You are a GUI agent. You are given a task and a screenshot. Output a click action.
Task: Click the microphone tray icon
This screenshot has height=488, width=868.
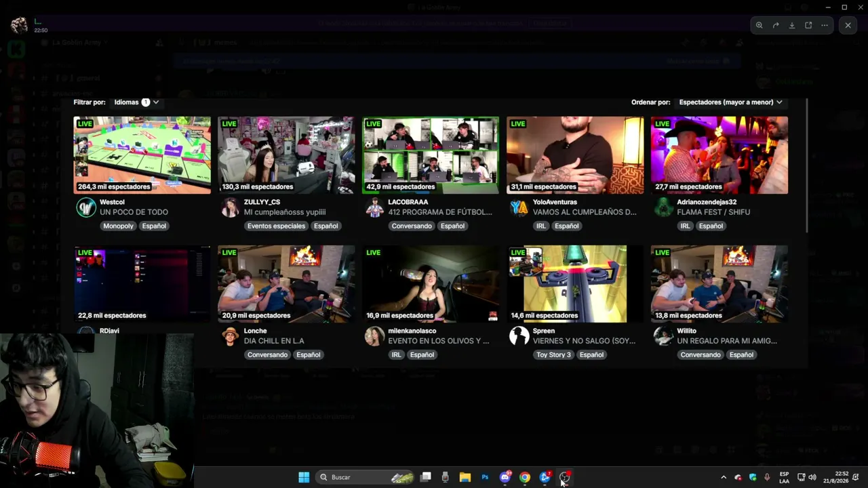coord(767,477)
